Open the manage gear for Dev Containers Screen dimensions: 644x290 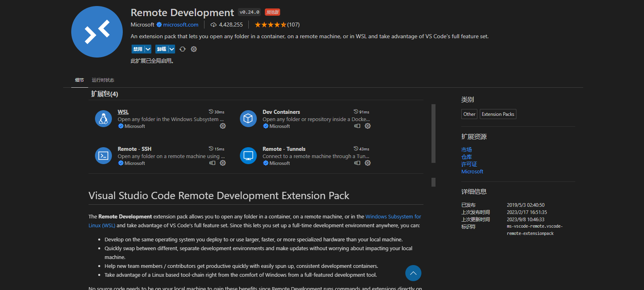(x=367, y=126)
